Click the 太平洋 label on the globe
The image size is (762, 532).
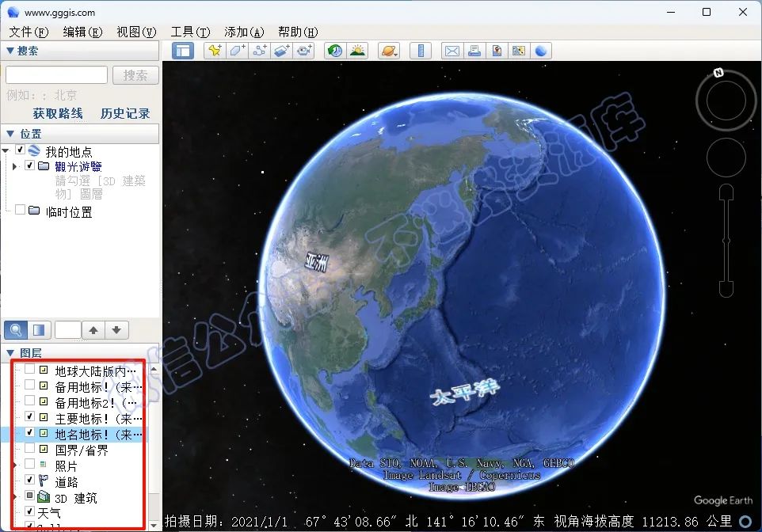[x=465, y=392]
